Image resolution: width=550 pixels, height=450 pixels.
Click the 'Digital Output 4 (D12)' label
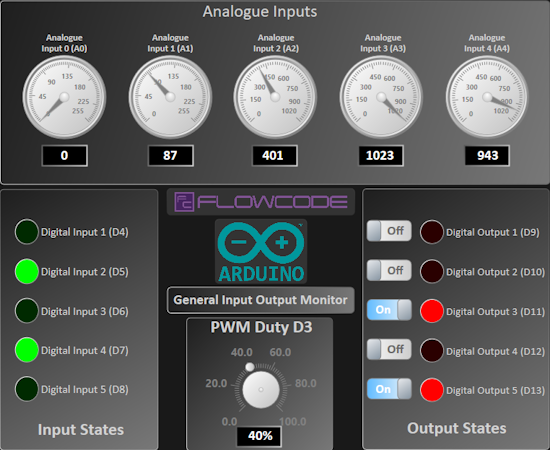[496, 351]
